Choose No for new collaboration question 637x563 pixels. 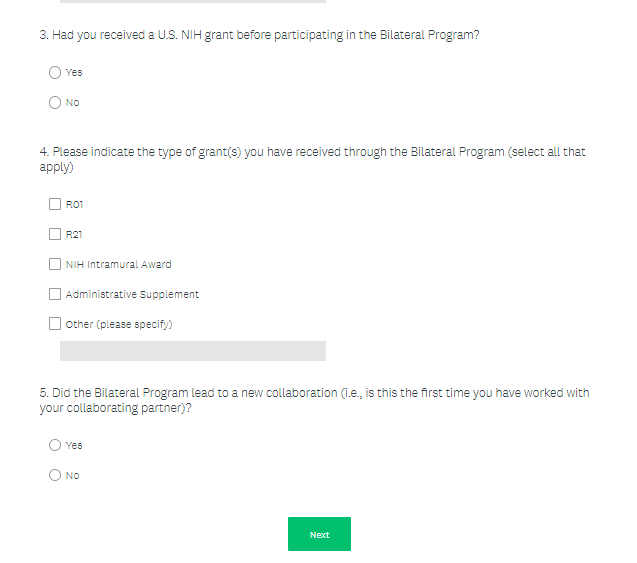coord(55,475)
